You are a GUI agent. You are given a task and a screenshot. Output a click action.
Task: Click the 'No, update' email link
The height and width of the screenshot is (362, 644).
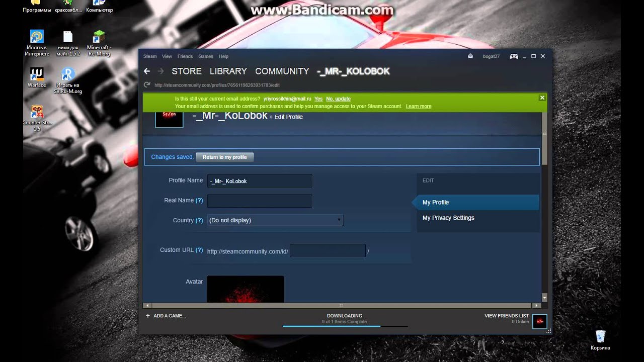pos(338,99)
